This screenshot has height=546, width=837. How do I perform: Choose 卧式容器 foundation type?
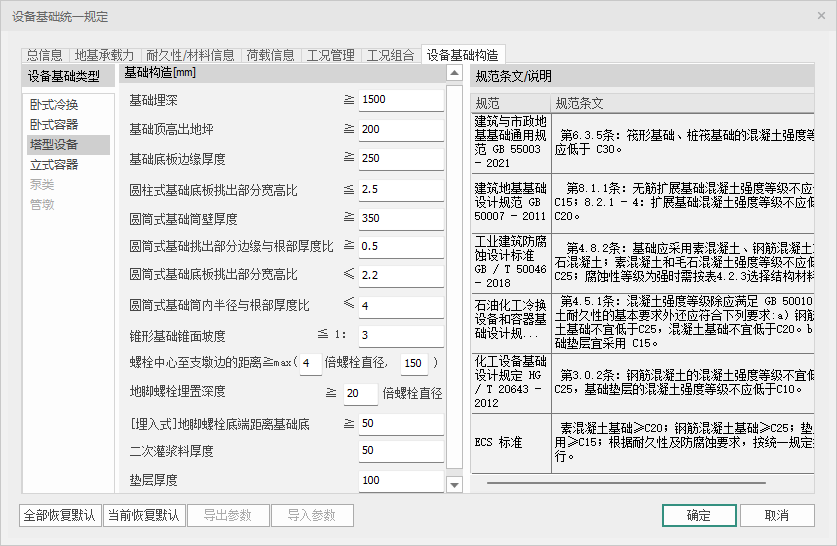pos(54,125)
